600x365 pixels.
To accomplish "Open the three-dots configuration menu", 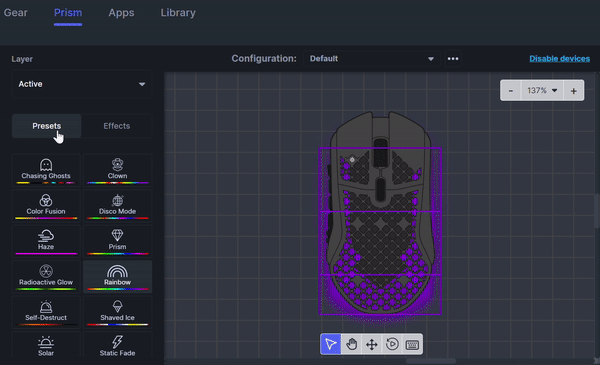I will click(453, 59).
